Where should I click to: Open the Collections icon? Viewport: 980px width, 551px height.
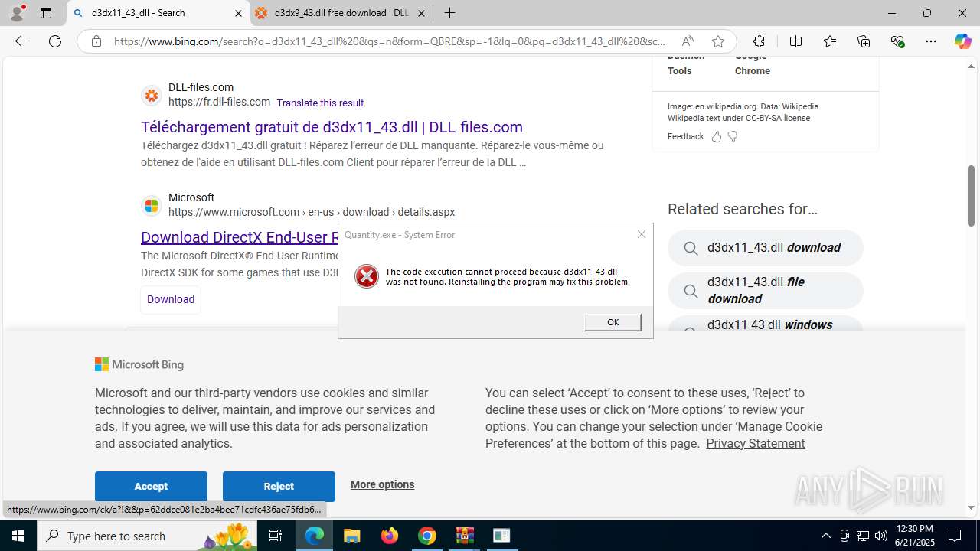point(864,41)
